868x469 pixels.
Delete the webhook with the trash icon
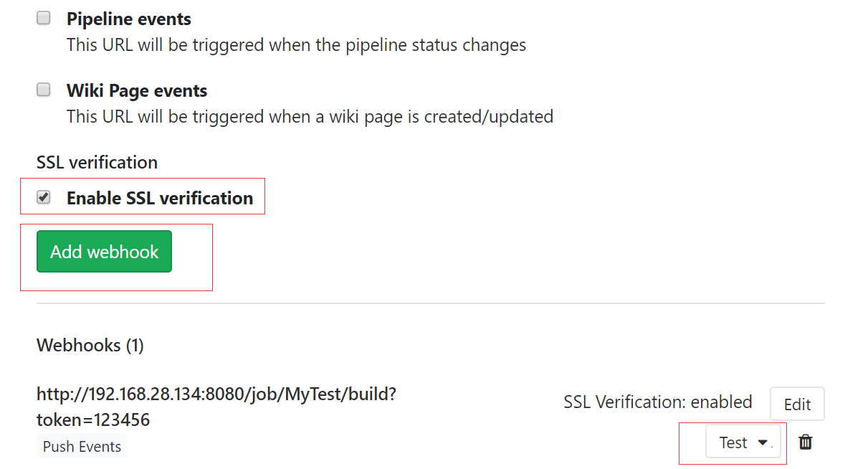(806, 442)
